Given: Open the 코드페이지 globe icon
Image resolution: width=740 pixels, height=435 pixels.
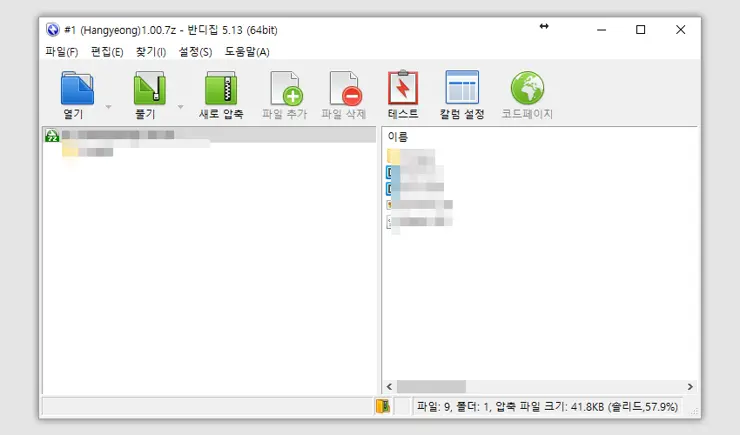Looking at the screenshot, I should click(x=527, y=88).
